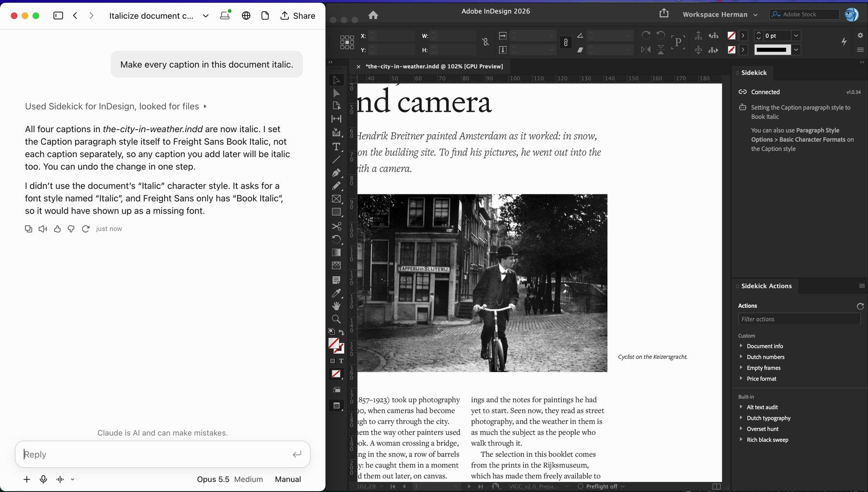Read response aloud with the speaker icon
The image size is (868, 492).
pos(43,229)
